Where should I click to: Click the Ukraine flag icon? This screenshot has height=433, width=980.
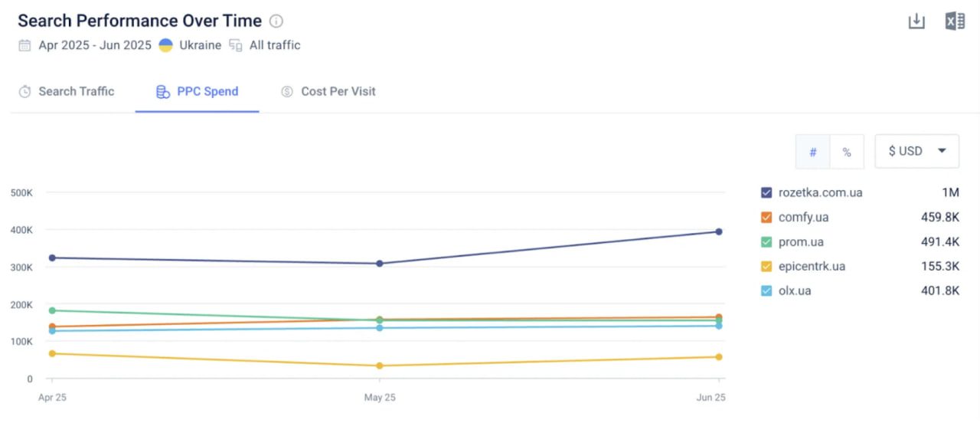(x=165, y=45)
